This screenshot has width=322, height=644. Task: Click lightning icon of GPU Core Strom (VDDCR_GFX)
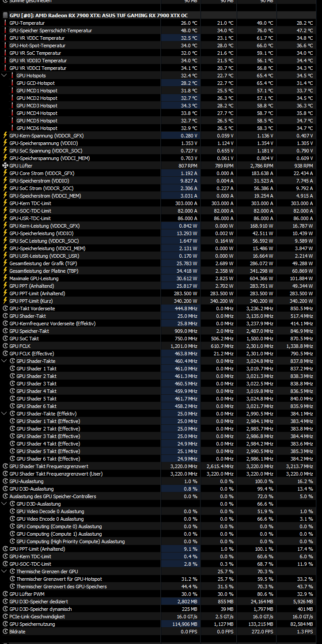pyautogui.click(x=5, y=173)
